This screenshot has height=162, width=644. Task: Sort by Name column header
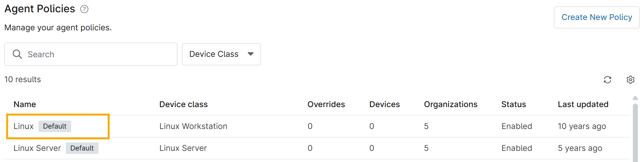(x=25, y=104)
